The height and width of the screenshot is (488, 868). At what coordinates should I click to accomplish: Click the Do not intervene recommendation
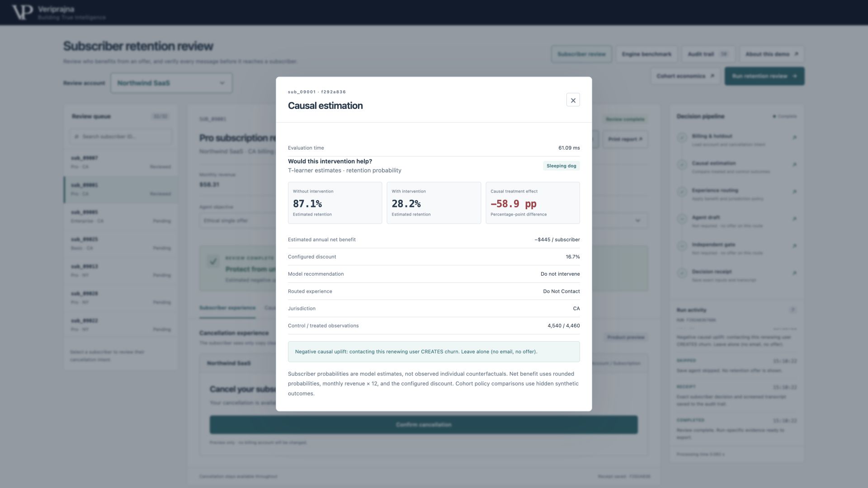coord(560,274)
